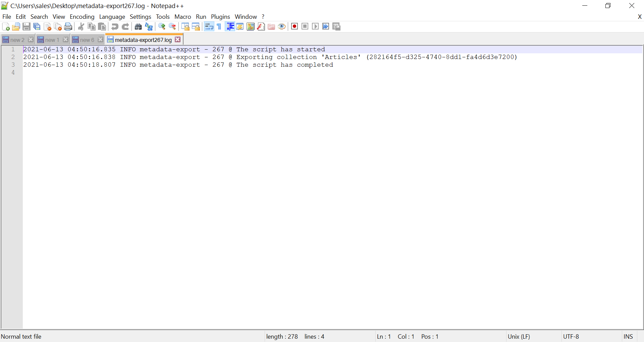The height and width of the screenshot is (342, 644).
Task: Open the Plugins menu
Action: coord(220,16)
